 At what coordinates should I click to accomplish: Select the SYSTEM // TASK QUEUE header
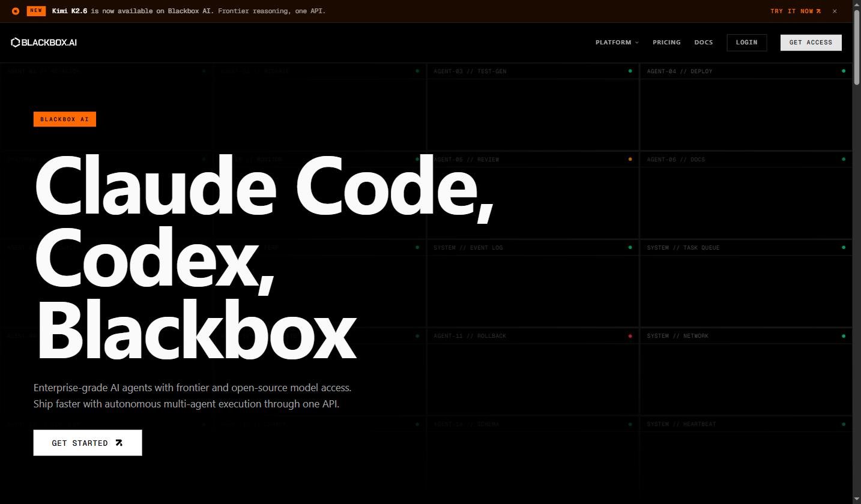click(x=746, y=248)
